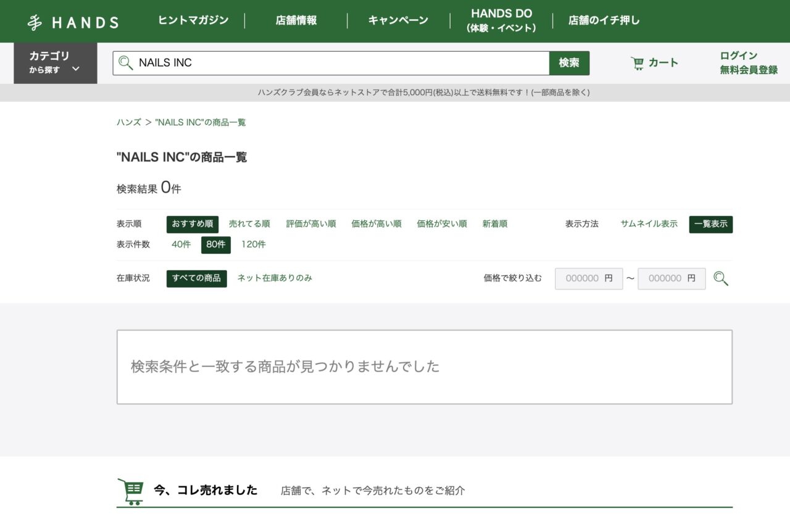
Task: Sort by 価格が安い順
Action: click(x=442, y=224)
